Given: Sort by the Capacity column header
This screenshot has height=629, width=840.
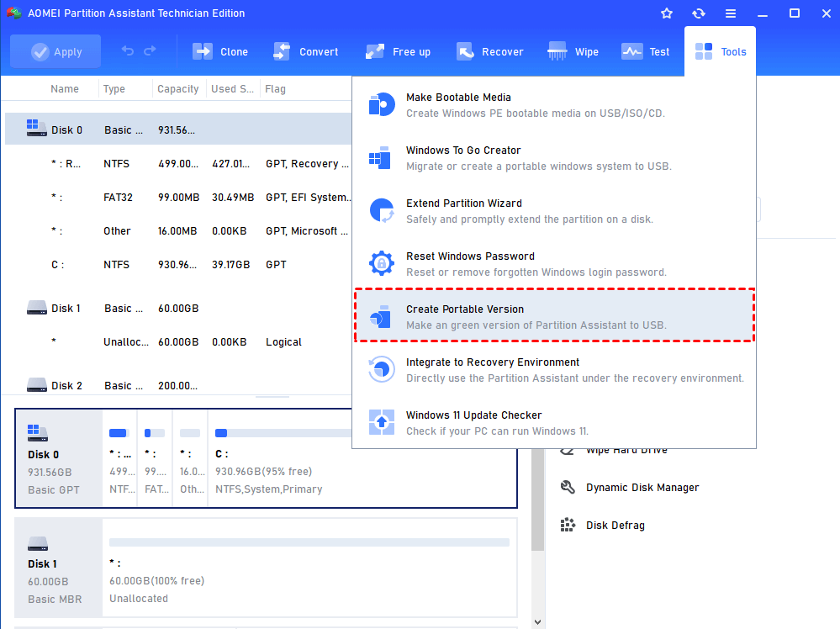Looking at the screenshot, I should click(178, 89).
